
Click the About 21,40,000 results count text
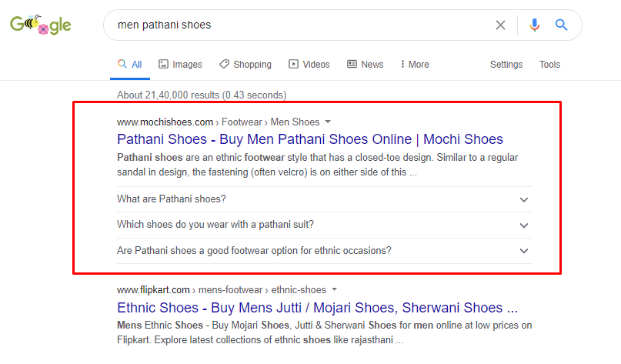pos(202,95)
